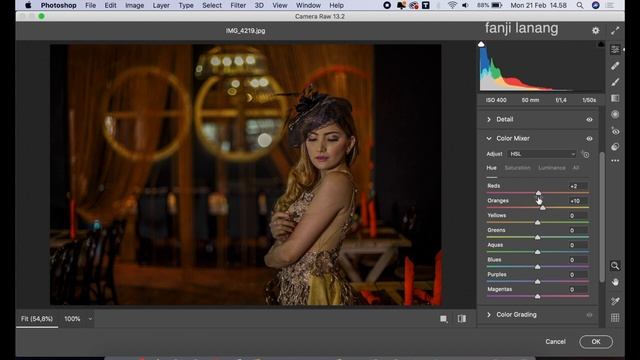The width and height of the screenshot is (640, 360).
Task: Select the Red Eye removal tool
Action: [x=615, y=131]
